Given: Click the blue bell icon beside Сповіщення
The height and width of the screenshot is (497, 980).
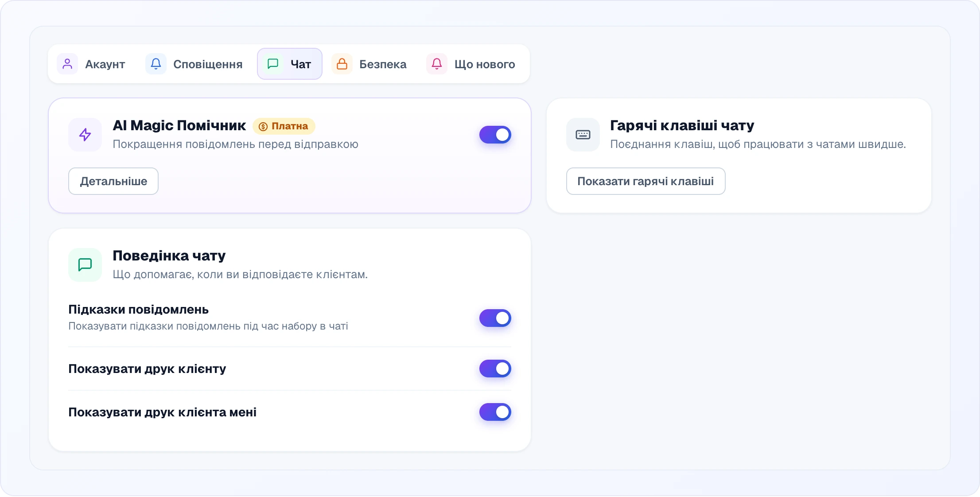Looking at the screenshot, I should [x=156, y=64].
